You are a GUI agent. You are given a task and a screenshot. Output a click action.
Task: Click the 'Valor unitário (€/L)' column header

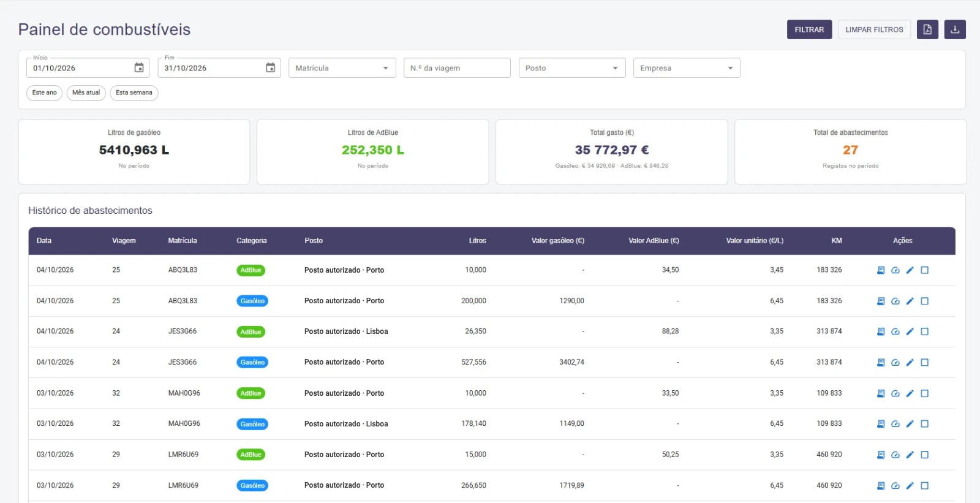755,241
